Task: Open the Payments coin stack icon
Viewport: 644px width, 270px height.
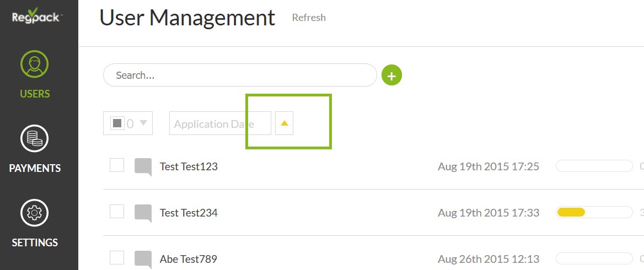Action: (x=35, y=139)
